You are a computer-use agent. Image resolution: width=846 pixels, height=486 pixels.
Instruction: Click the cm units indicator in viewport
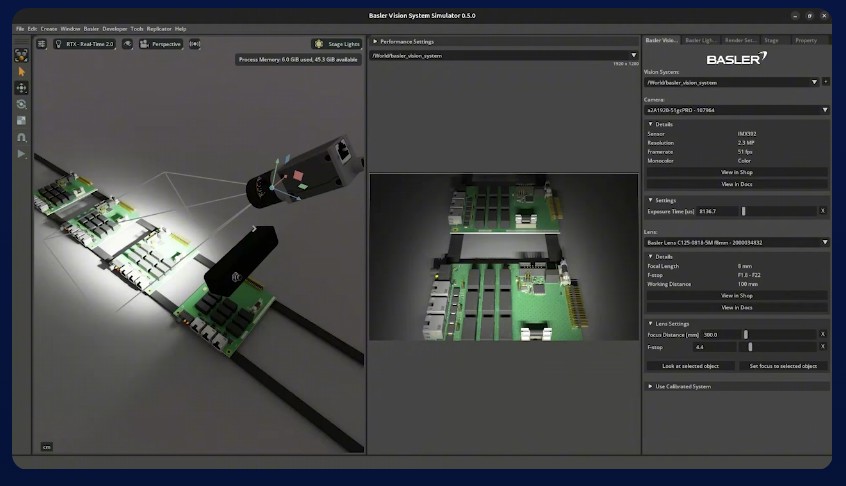point(46,447)
